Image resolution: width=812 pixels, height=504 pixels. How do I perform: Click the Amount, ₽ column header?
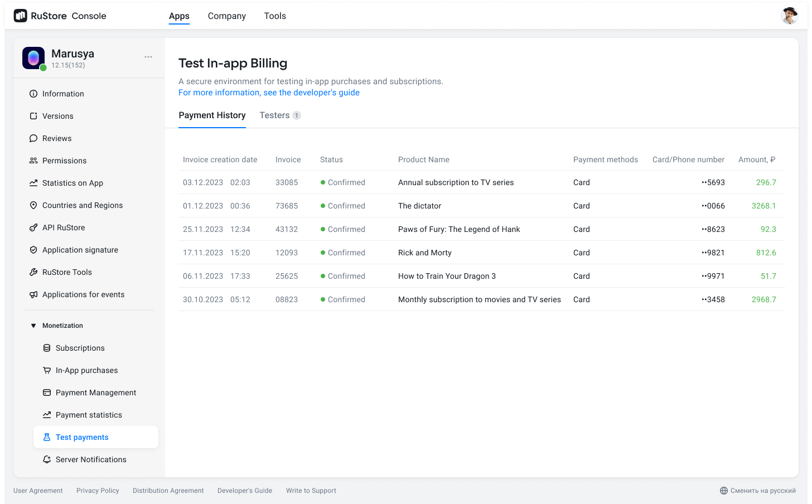coord(757,159)
